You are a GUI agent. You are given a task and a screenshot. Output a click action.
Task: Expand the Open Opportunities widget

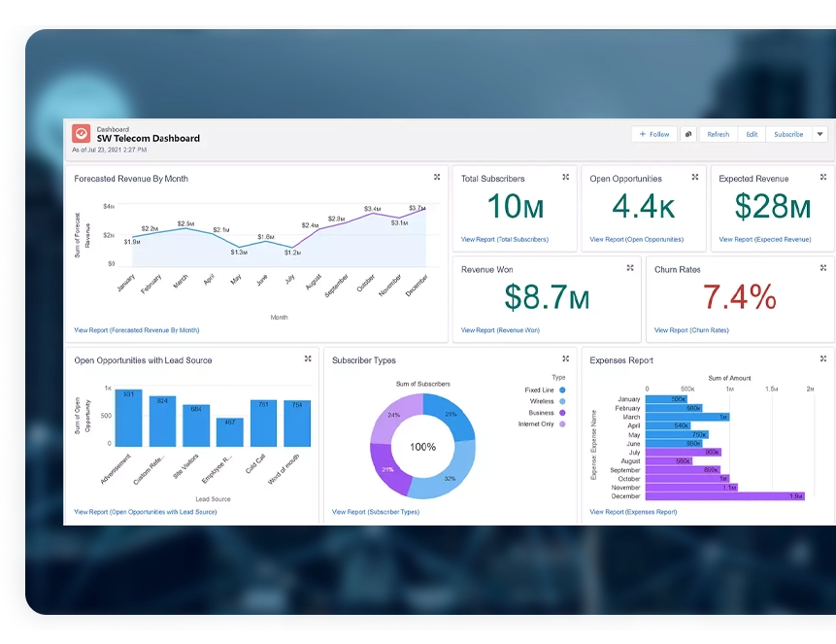pos(695,178)
